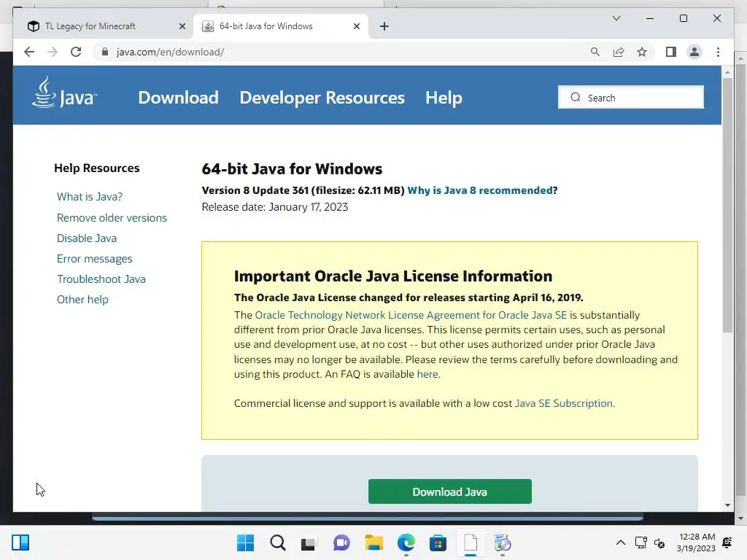Open Microsoft Store from taskbar
This screenshot has width=747, height=560.
click(438, 542)
